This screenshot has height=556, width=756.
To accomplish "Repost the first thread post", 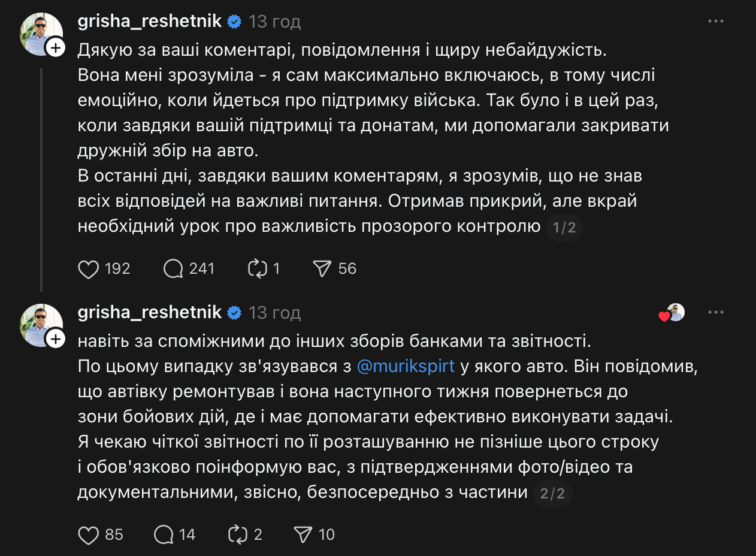I will [257, 269].
